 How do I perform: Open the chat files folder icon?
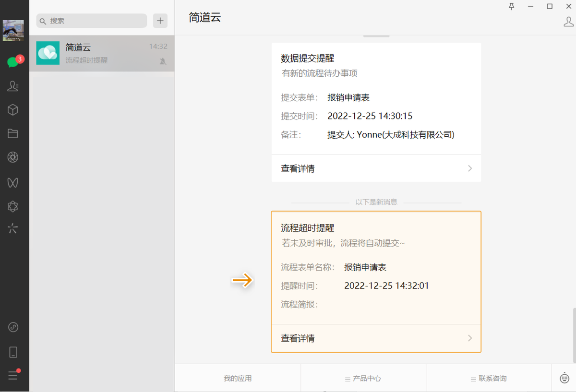point(13,134)
